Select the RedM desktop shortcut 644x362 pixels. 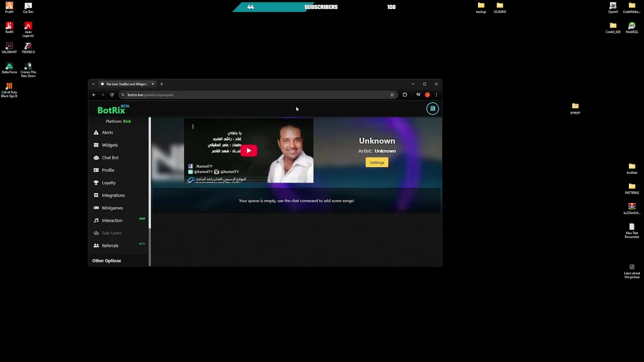click(9, 28)
